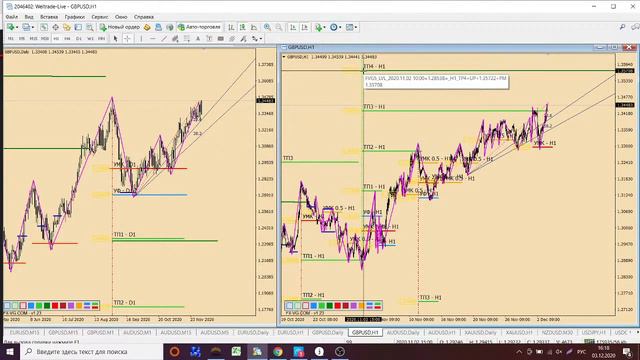Launch MetaEditor from the toolbar
The height and width of the screenshot is (360, 640).
pyautogui.click(x=147, y=27)
